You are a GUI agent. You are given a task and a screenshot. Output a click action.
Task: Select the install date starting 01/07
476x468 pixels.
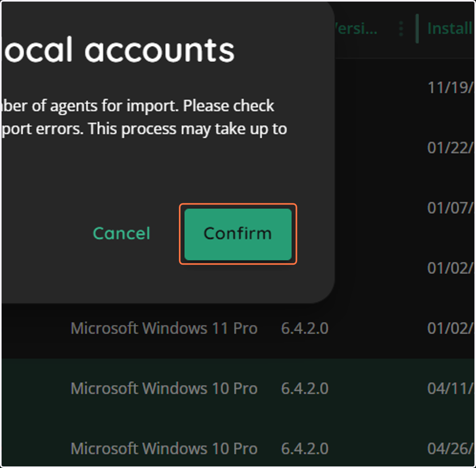tap(450, 208)
